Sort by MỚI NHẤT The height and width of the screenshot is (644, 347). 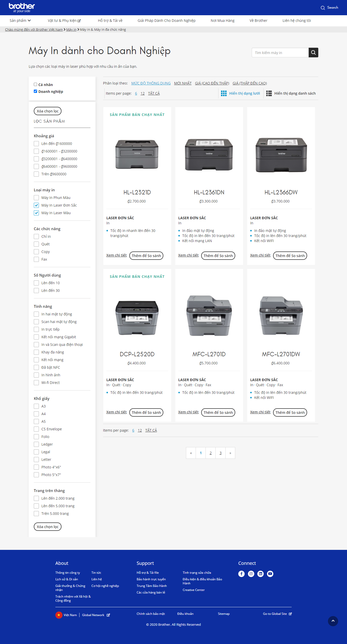183,83
